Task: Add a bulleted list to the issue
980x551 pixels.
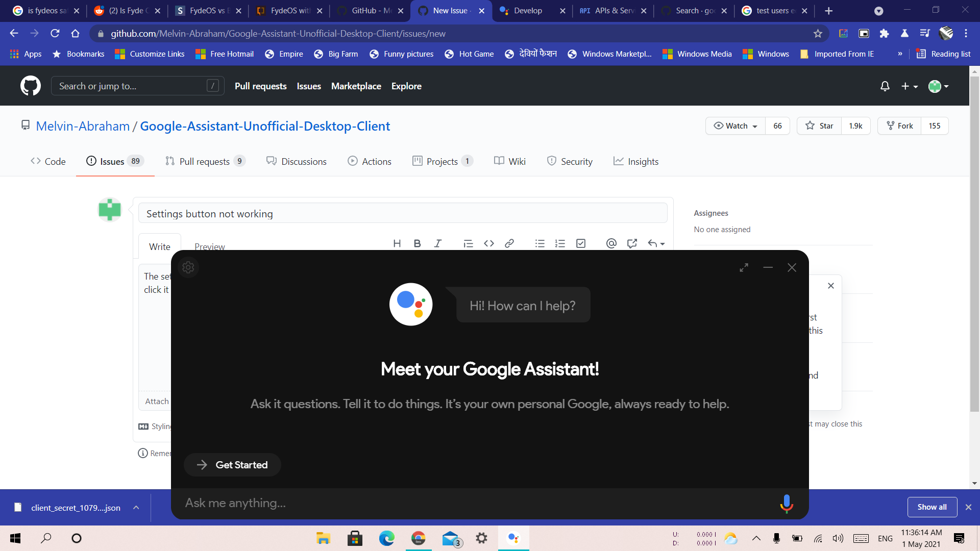Action: pos(540,243)
